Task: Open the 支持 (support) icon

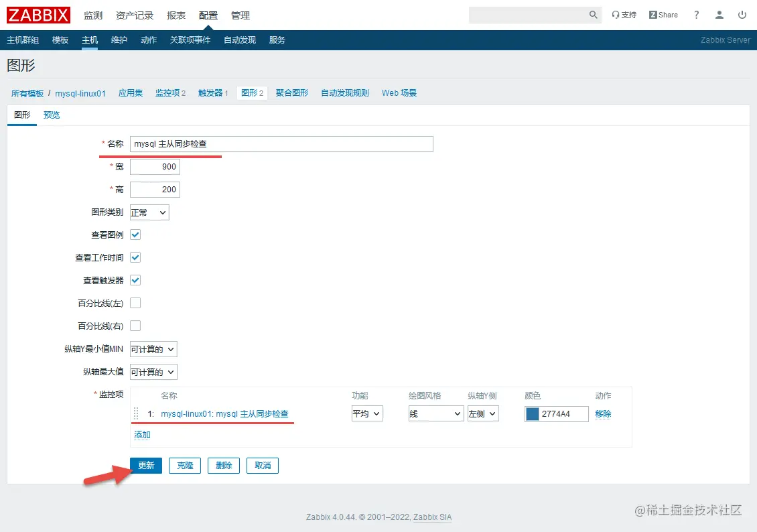Action: pos(624,15)
